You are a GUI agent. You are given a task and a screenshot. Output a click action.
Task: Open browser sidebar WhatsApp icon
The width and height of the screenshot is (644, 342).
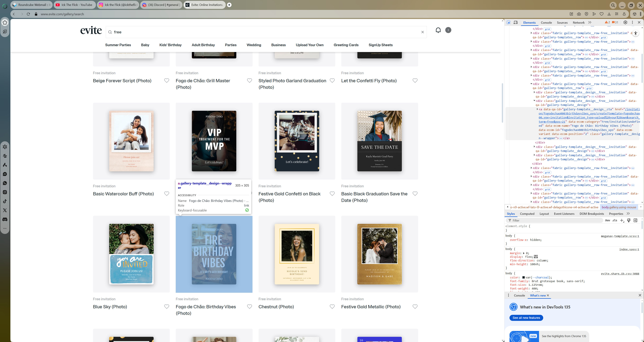[x=5, y=183]
